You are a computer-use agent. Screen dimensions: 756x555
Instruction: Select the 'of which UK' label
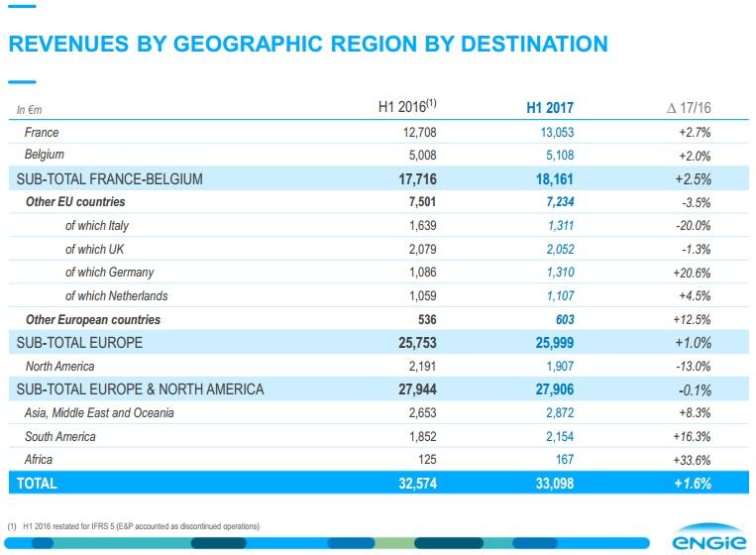[94, 249]
